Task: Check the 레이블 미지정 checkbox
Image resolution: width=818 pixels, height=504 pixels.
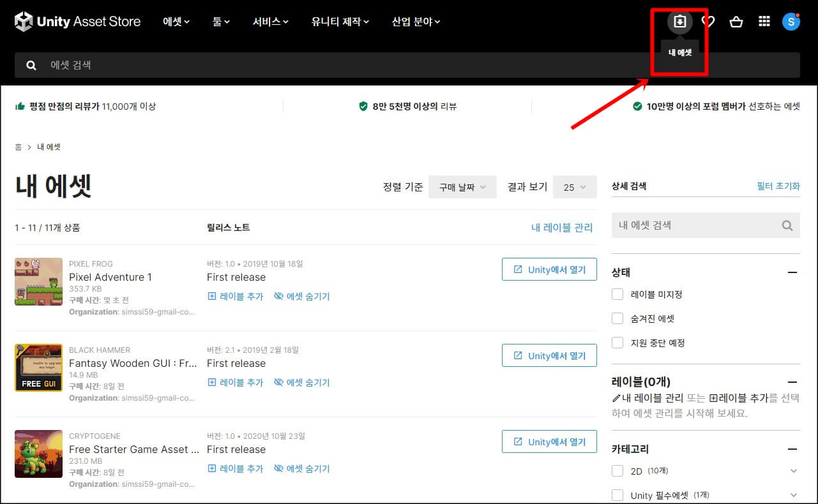Action: (x=617, y=294)
